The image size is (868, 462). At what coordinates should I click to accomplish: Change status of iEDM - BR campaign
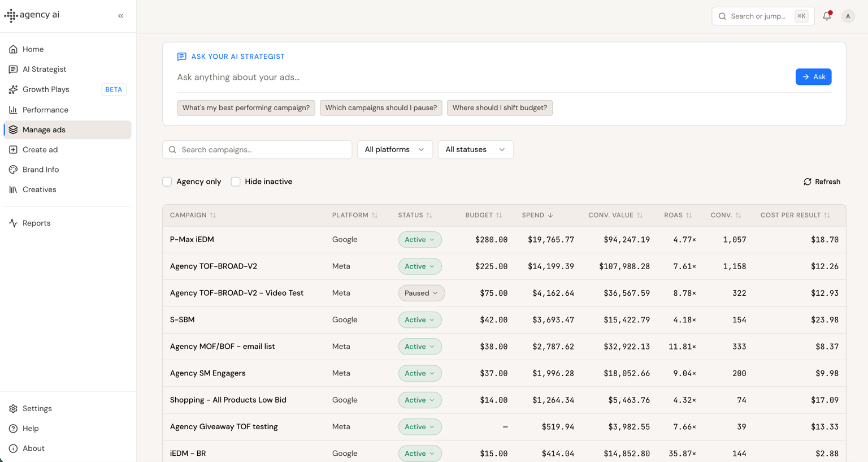(420, 454)
